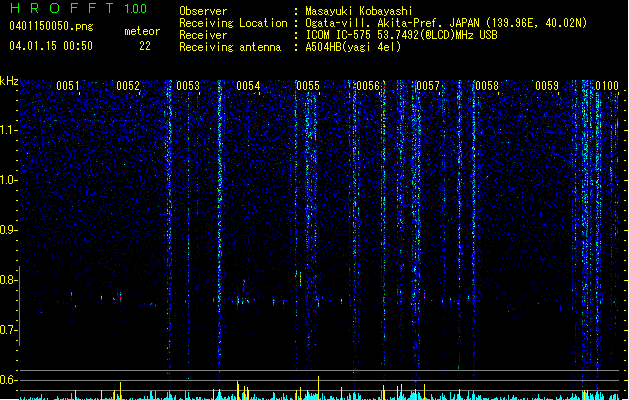This screenshot has width=629, height=400.
Task: Click the file name 0401150050.png
Action: click(51, 27)
